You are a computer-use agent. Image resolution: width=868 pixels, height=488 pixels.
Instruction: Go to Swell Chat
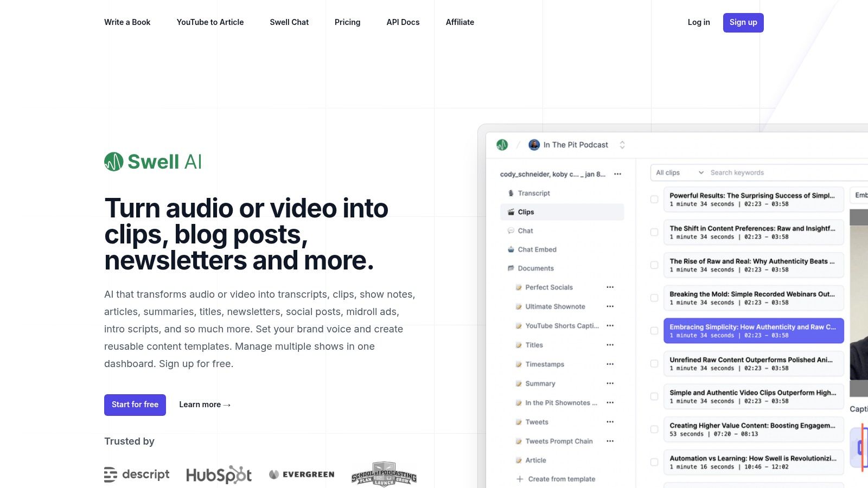click(289, 22)
